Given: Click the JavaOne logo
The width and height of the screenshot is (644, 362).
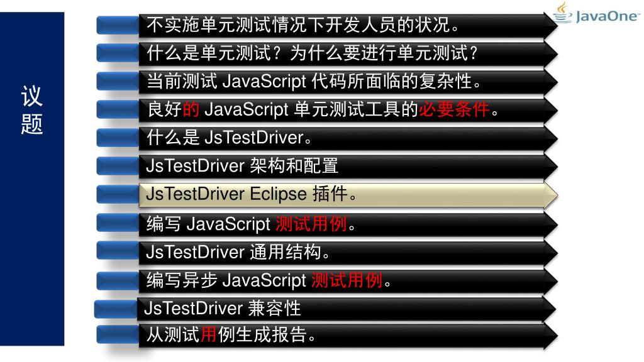Looking at the screenshot, I should click(x=596, y=13).
